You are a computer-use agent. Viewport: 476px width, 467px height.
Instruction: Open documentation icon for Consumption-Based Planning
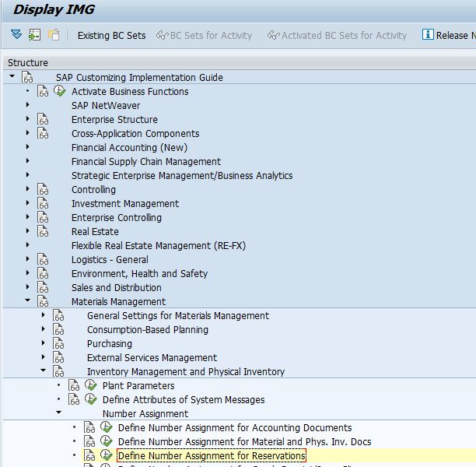coord(58,329)
